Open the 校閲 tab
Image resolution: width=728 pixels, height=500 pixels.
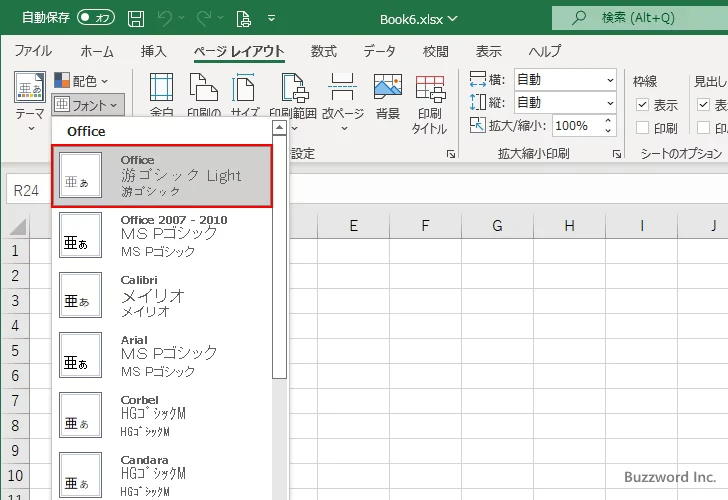[x=436, y=51]
